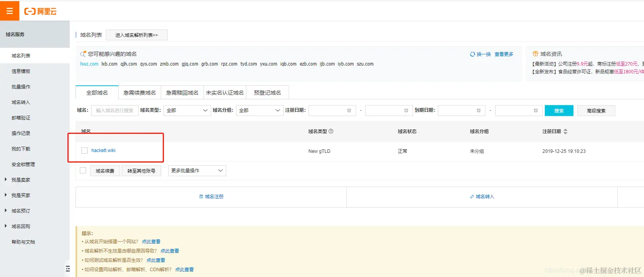Click the 到期日期 start date field

pyautogui.click(x=462, y=111)
